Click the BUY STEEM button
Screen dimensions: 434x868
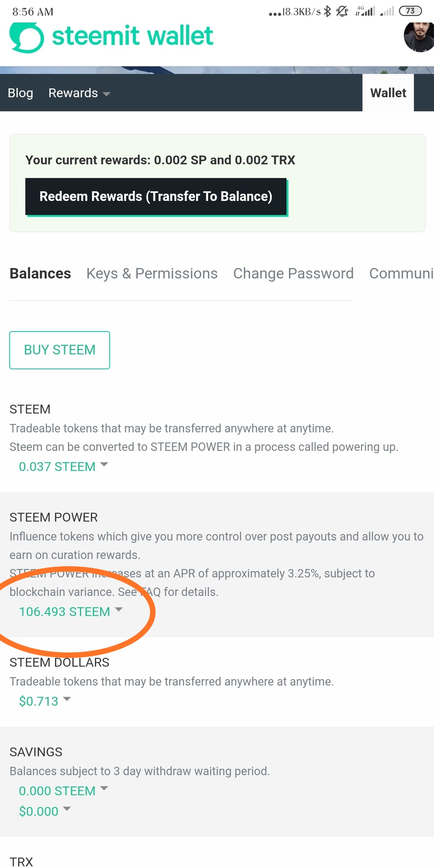pos(59,350)
